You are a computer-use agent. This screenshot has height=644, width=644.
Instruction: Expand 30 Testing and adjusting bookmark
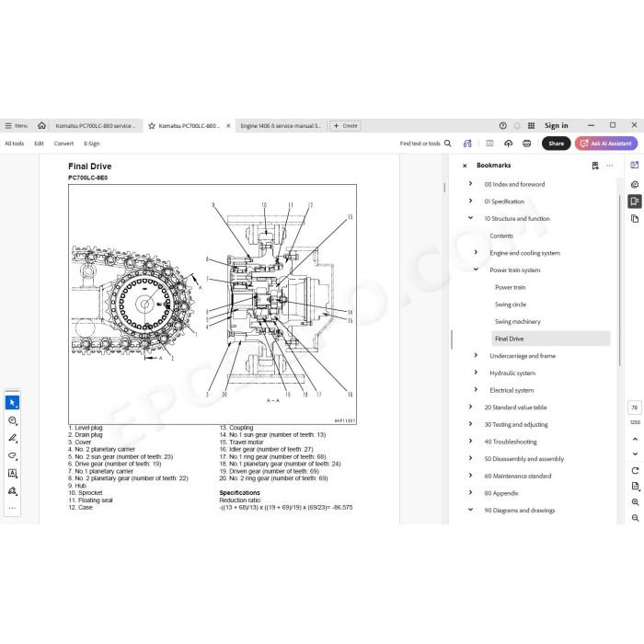(471, 424)
